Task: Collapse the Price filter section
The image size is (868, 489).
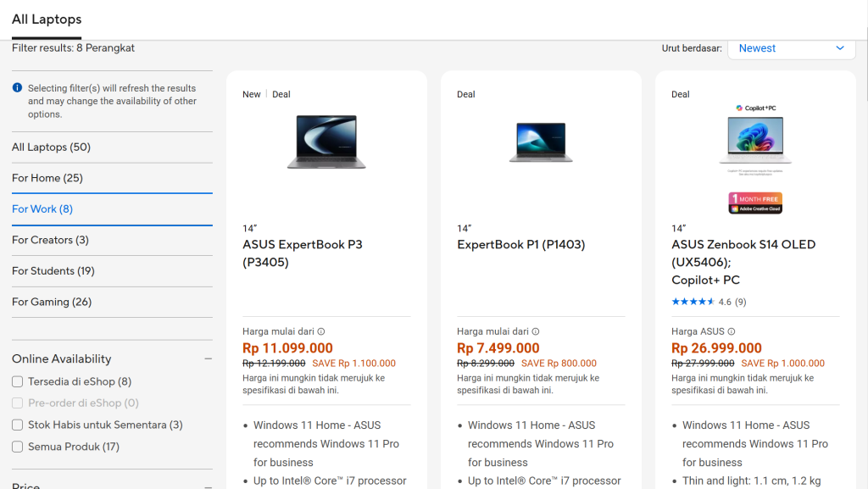Action: tap(208, 486)
